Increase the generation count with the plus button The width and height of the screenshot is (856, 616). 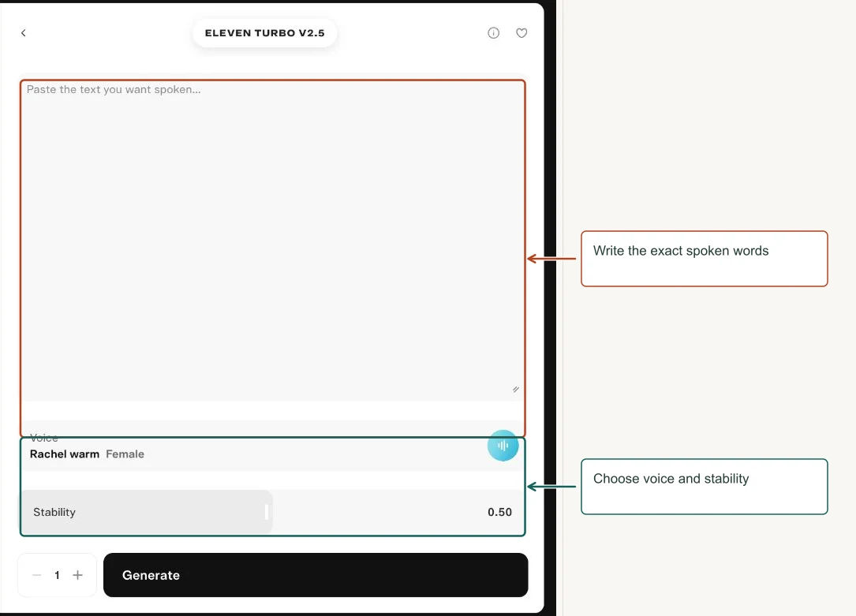(x=77, y=575)
